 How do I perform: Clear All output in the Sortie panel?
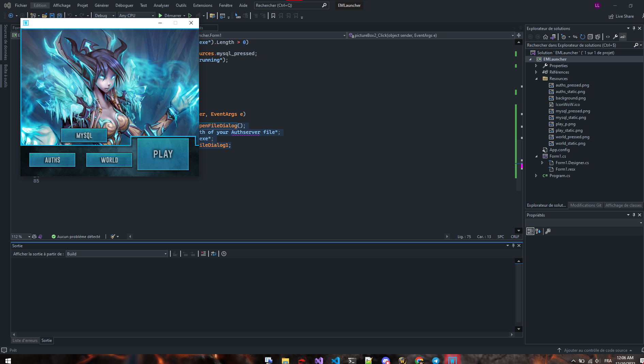[203, 254]
